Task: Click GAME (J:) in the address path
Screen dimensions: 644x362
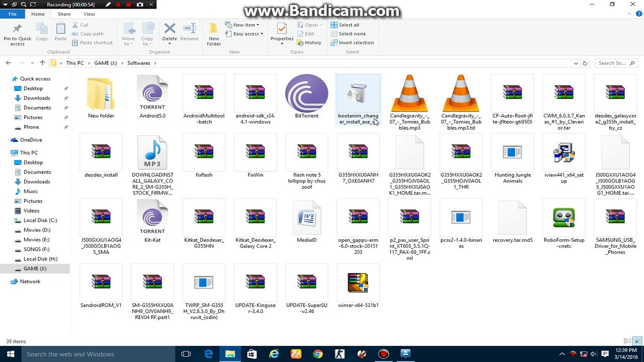Action: pyautogui.click(x=106, y=63)
